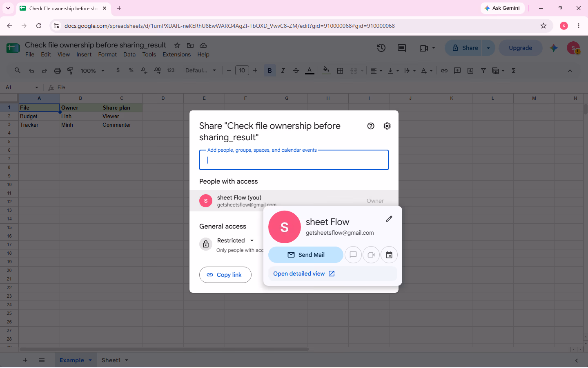Toggle bold formatting

[x=270, y=71]
